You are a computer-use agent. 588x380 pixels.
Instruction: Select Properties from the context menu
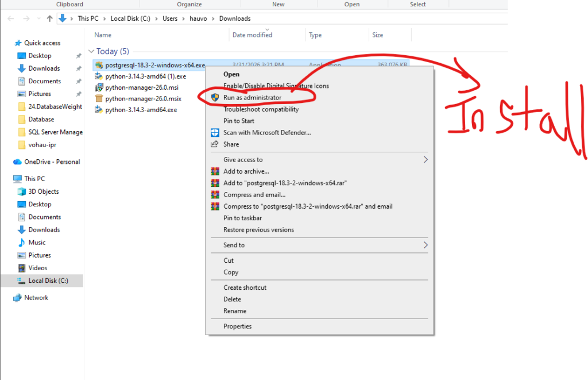pos(237,327)
